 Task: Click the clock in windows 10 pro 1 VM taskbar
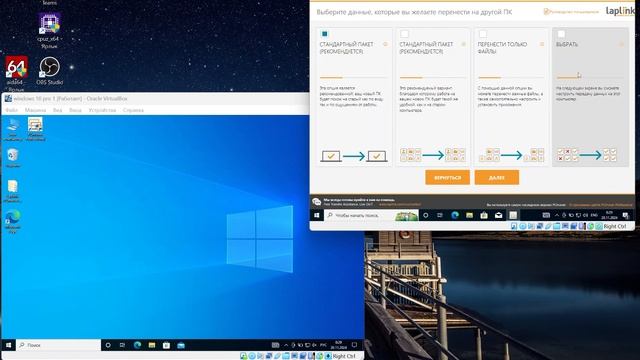tap(338, 345)
